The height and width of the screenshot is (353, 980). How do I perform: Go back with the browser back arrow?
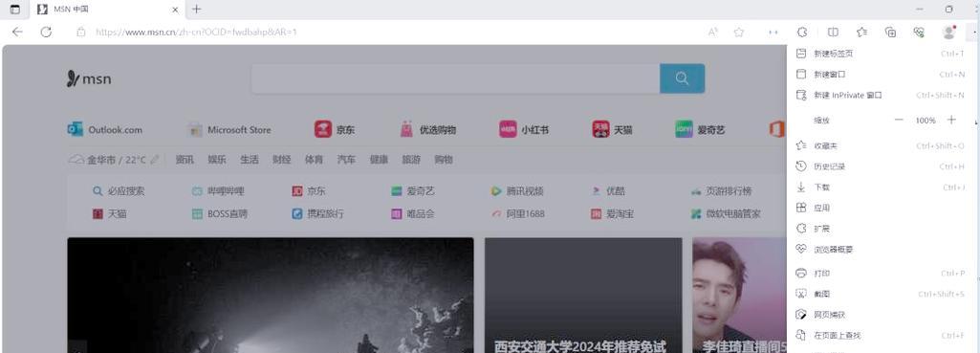[x=17, y=32]
